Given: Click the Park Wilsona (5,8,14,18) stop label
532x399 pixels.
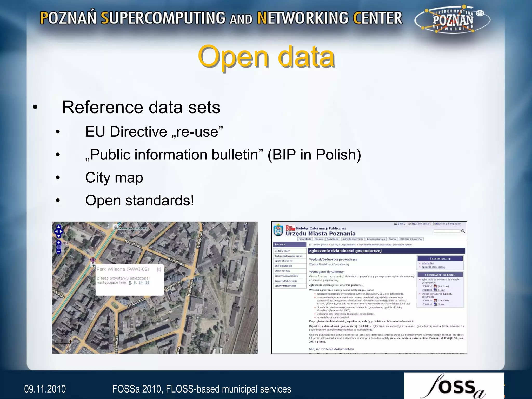Looking at the screenshot, I should tap(131, 228).
